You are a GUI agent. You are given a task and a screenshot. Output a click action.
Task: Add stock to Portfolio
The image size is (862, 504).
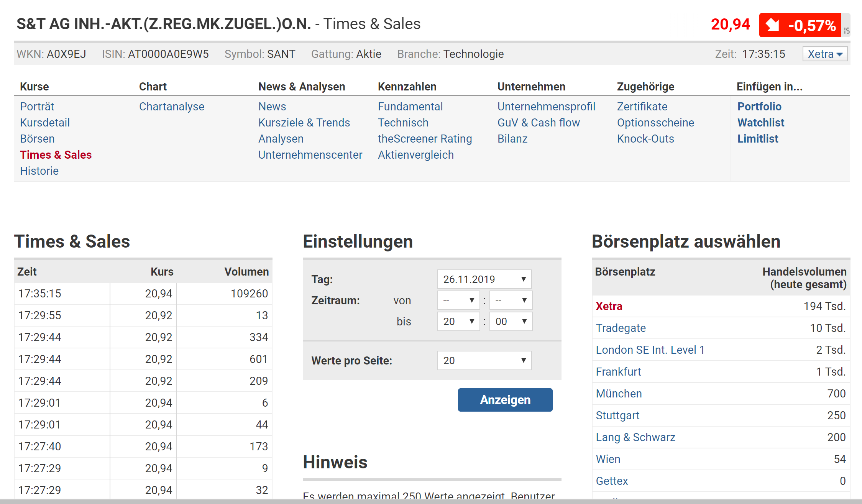tap(759, 107)
